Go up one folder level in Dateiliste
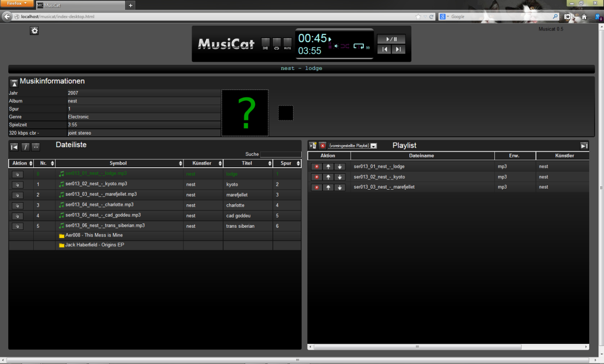 click(x=35, y=147)
